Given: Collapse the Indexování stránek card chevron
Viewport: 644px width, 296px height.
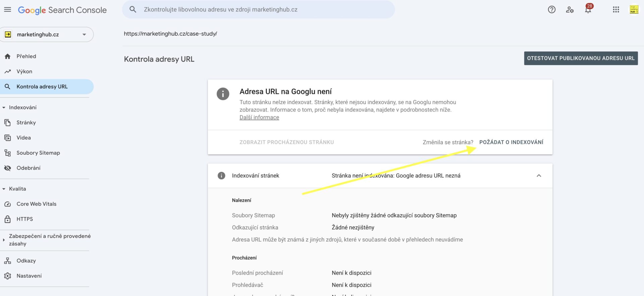Looking at the screenshot, I should [539, 175].
